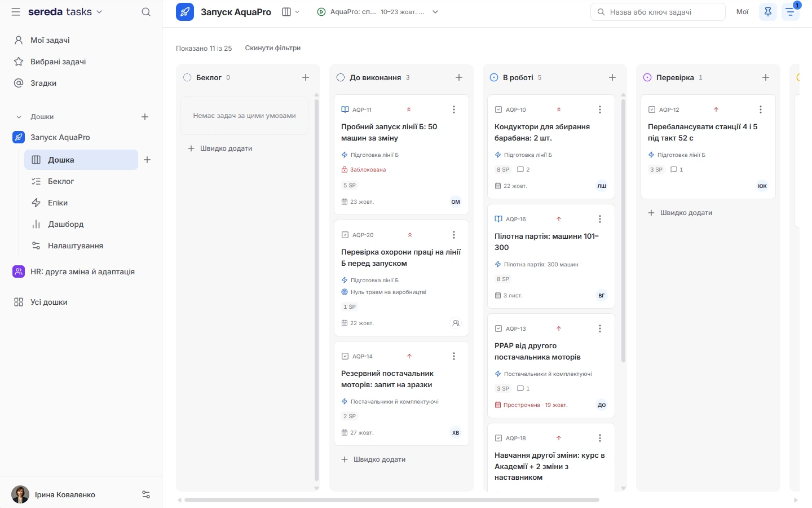Open the more menu on AQP-20 card
The width and height of the screenshot is (812, 508).
tap(454, 235)
